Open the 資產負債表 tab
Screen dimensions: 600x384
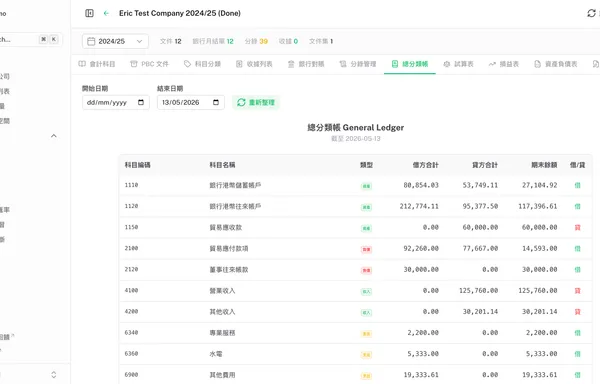point(556,64)
